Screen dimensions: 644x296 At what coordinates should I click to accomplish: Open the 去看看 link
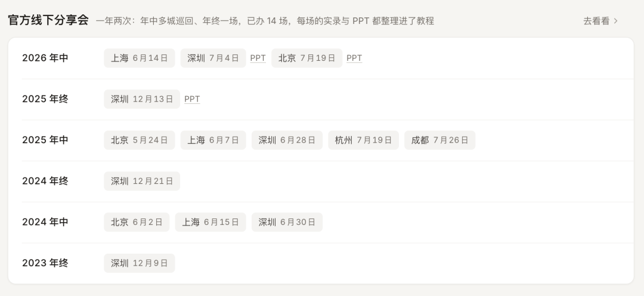point(600,21)
